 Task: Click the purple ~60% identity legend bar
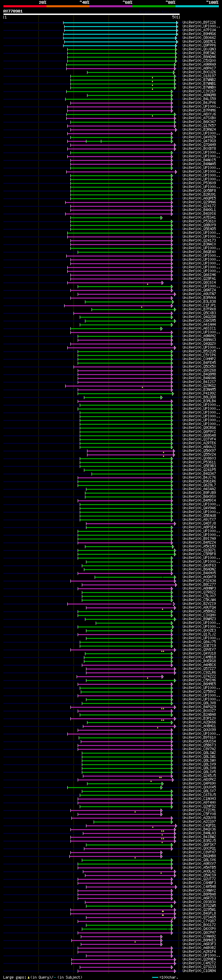tap(111, 6)
